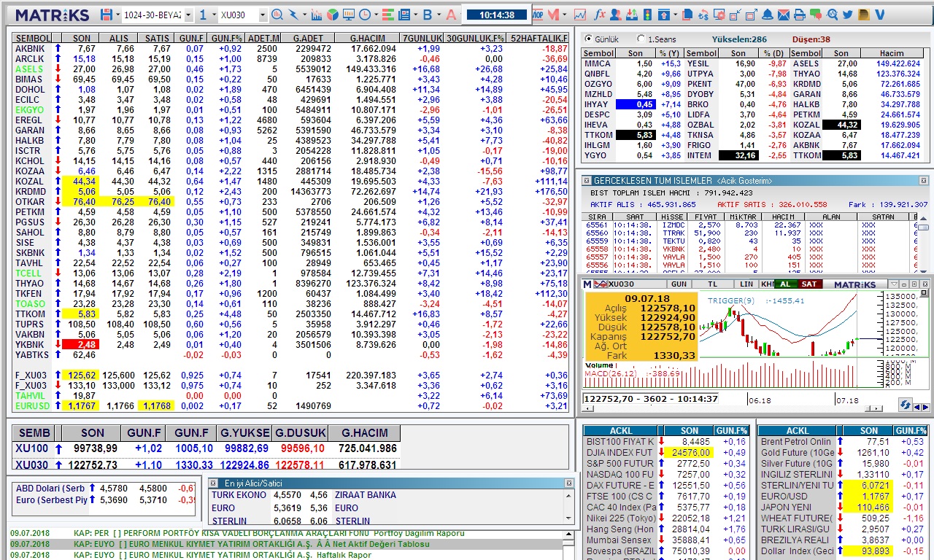
Task: Select the GARAN row in main table
Action: pos(290,130)
